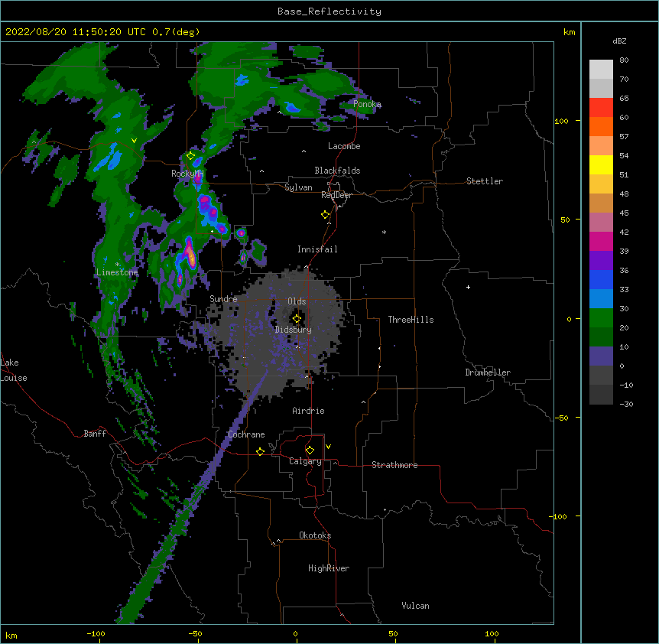659x644 pixels.
Task: Select the ThreeHills label
Action: (411, 320)
